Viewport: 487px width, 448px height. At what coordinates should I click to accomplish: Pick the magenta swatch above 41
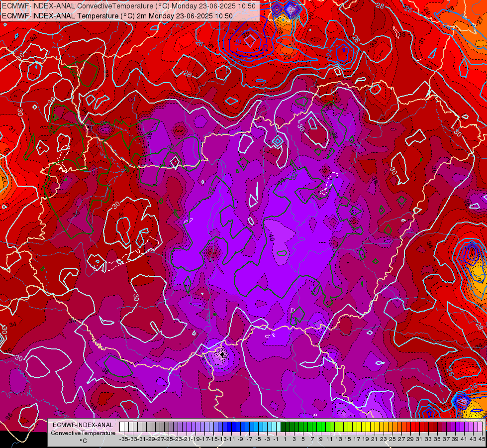click(x=462, y=427)
